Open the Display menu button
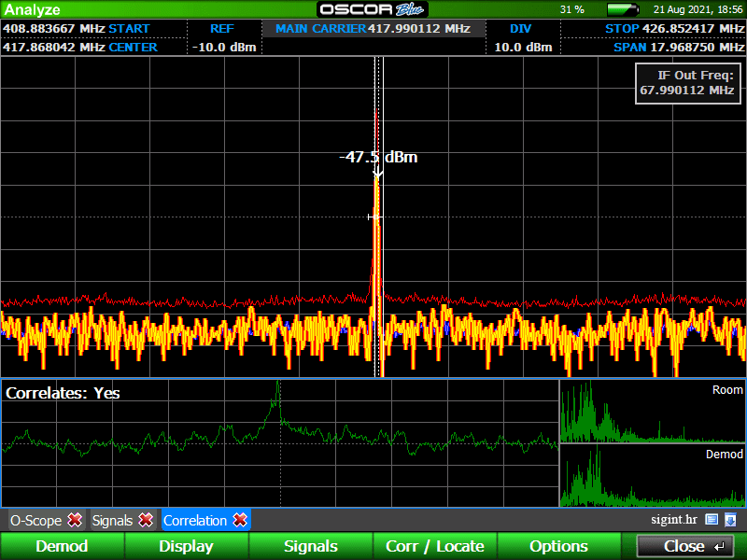747x560 pixels. 186,546
